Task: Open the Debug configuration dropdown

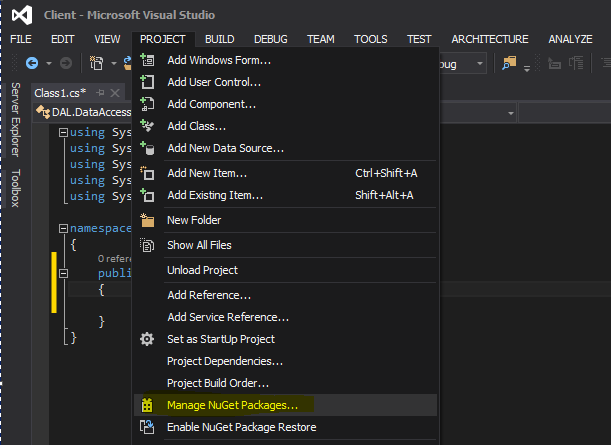Action: pyautogui.click(x=480, y=64)
